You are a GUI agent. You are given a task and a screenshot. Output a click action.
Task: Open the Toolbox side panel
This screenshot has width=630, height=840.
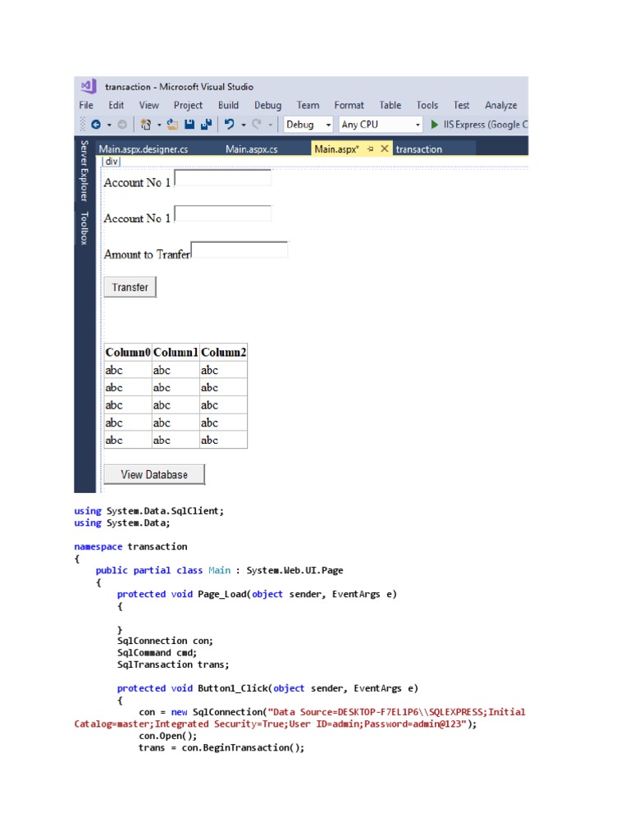(84, 228)
